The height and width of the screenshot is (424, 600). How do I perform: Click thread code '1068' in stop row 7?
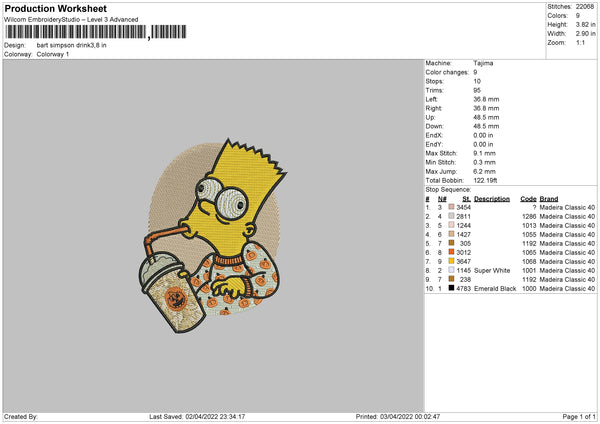click(529, 261)
